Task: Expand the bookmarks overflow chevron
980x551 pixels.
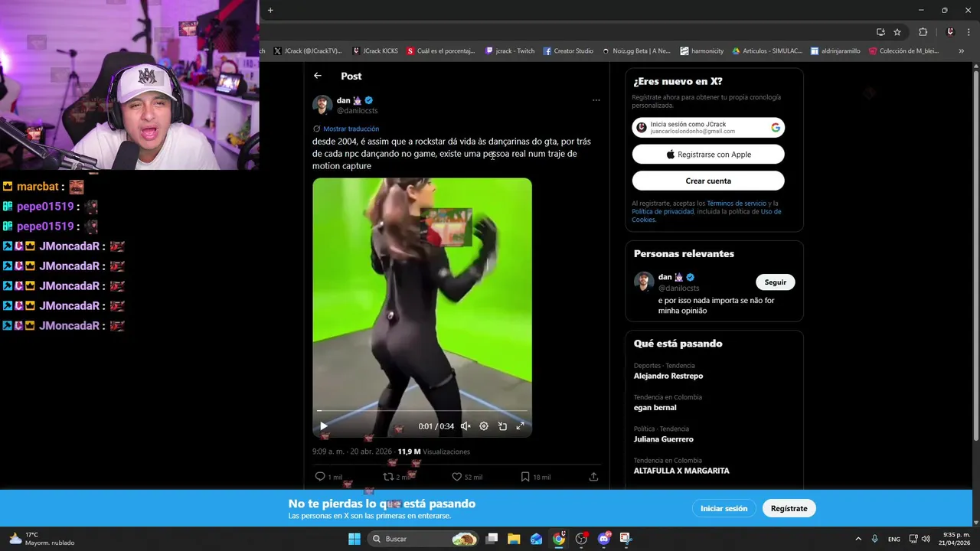Action: (962, 51)
